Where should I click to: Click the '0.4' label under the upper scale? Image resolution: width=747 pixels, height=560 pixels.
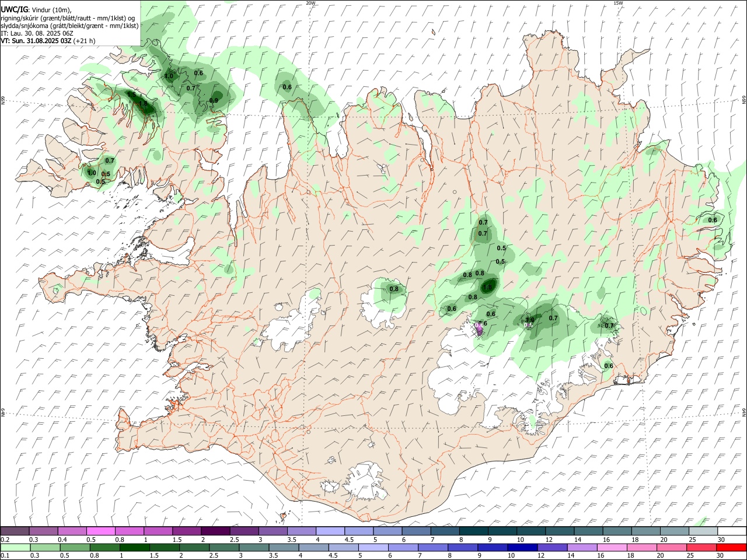(62, 540)
